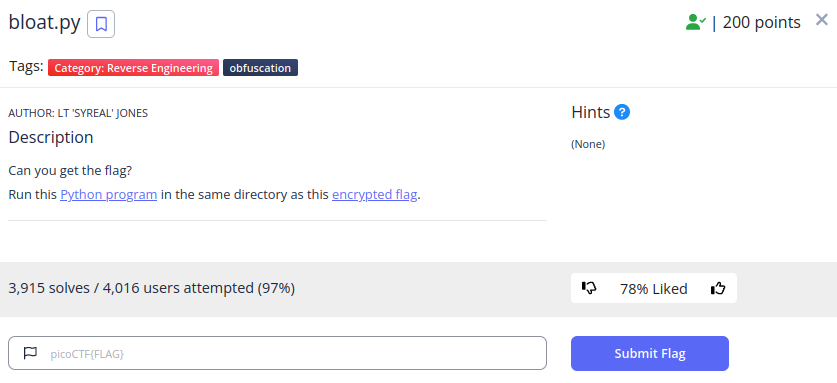Click the Description heading
This screenshot has width=837, height=383.
[51, 137]
